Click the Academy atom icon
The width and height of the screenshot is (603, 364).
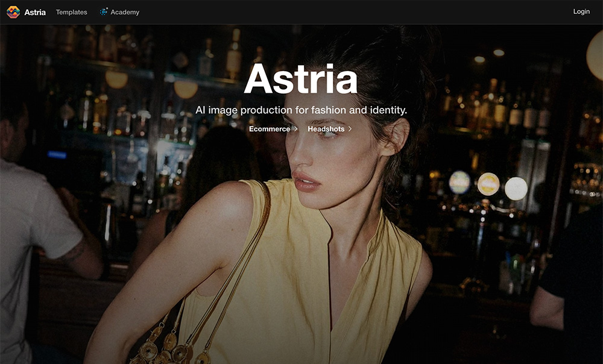104,12
